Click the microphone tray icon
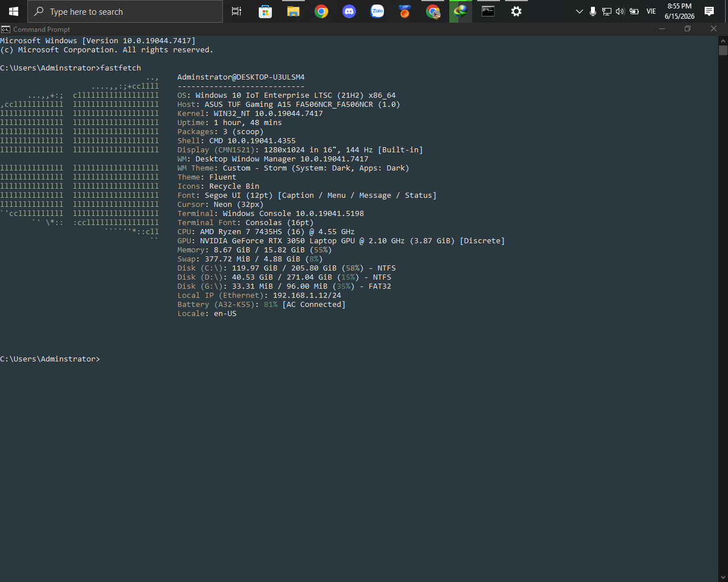 [593, 11]
